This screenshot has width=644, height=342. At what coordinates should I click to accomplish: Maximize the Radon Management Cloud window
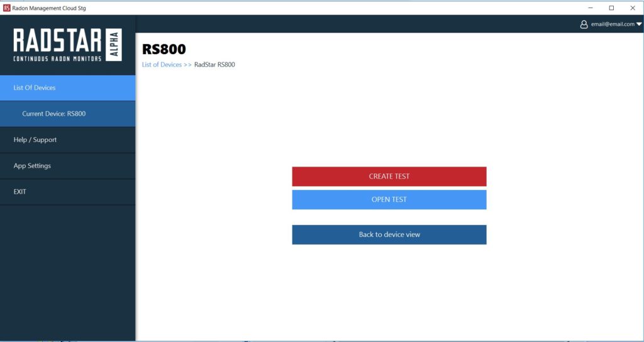[x=611, y=8]
